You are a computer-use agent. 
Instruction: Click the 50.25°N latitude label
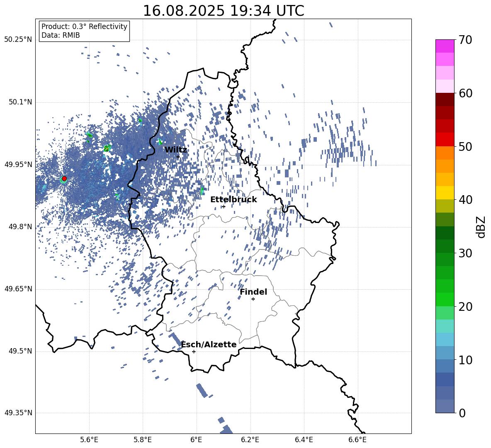tap(19, 40)
